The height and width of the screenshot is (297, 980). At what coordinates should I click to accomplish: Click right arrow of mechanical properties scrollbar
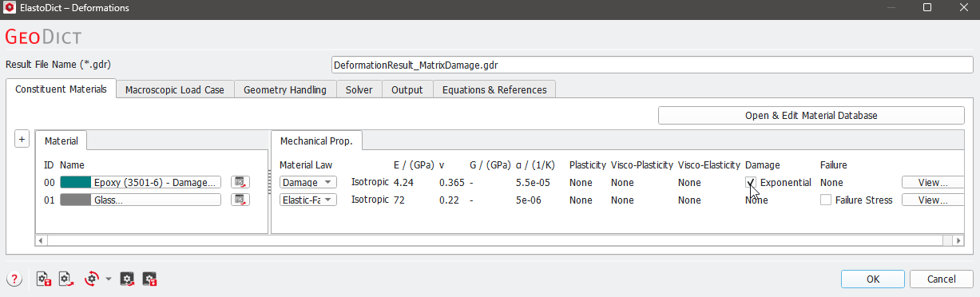pos(958,240)
